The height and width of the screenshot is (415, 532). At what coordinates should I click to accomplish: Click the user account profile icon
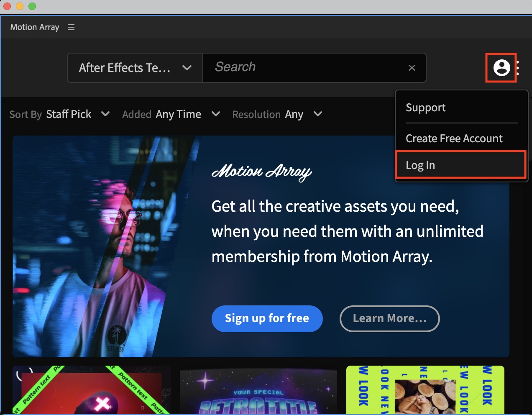point(501,67)
